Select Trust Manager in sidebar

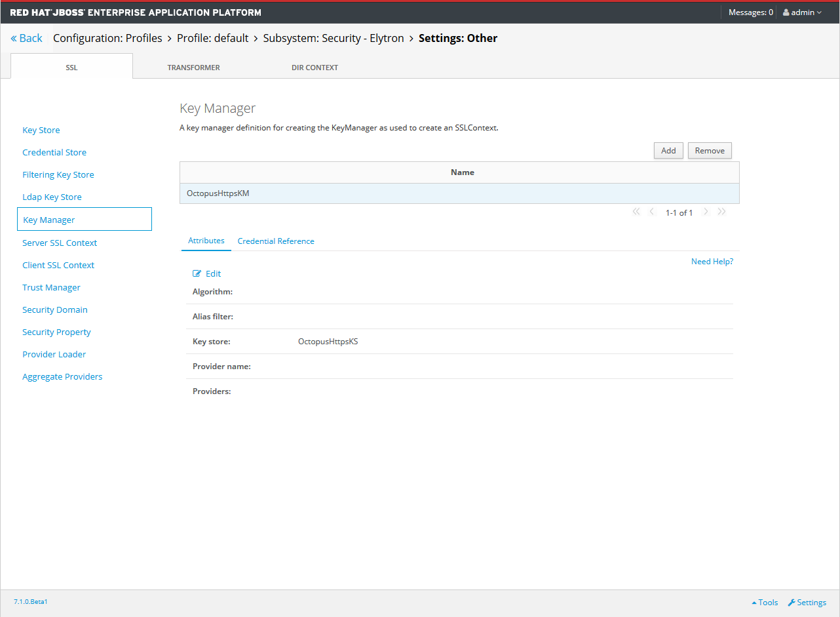pos(51,287)
